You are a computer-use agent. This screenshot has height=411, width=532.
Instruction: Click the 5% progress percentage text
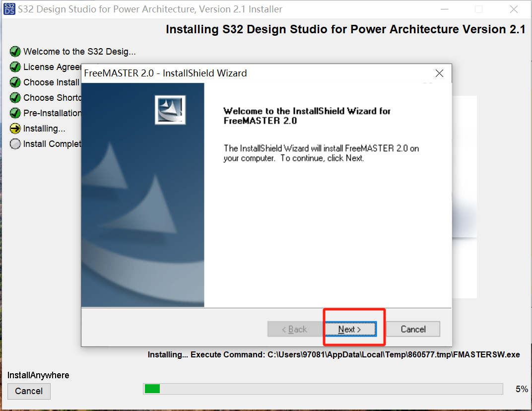[x=522, y=389]
